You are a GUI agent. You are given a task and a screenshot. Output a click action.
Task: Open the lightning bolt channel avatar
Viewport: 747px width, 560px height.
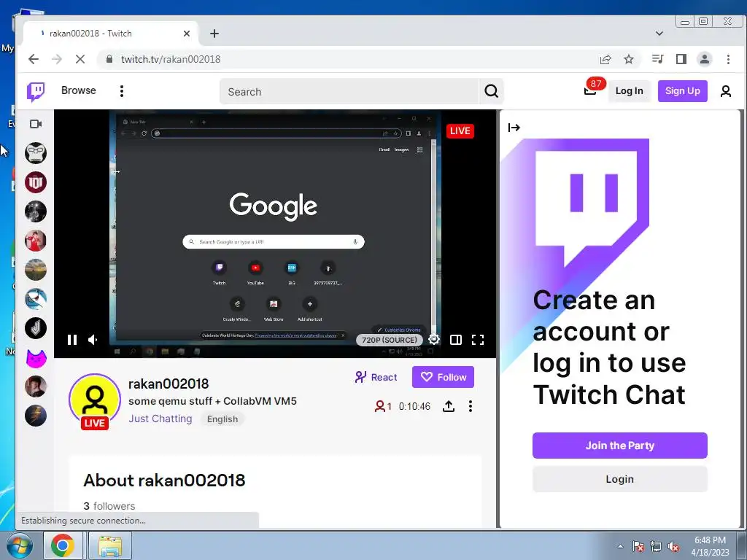coord(36,416)
